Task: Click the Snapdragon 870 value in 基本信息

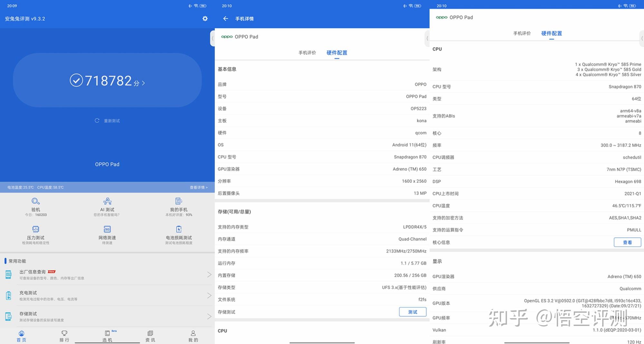Action: tap(410, 157)
